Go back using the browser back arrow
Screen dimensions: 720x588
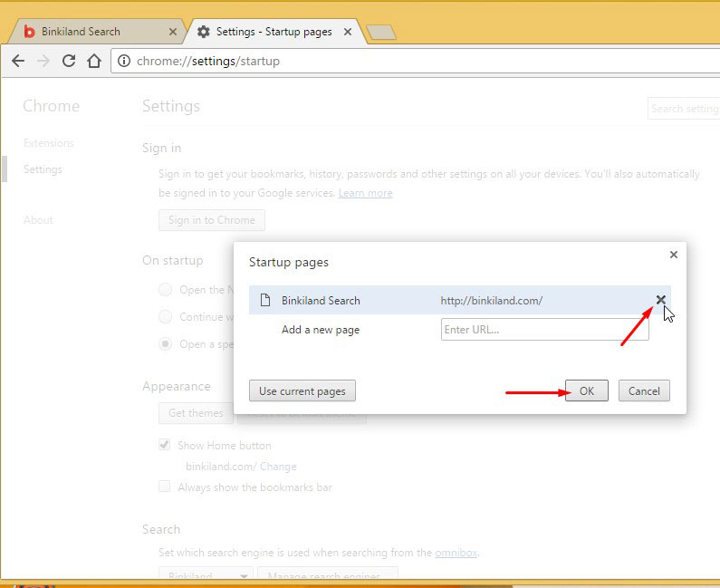tap(18, 61)
